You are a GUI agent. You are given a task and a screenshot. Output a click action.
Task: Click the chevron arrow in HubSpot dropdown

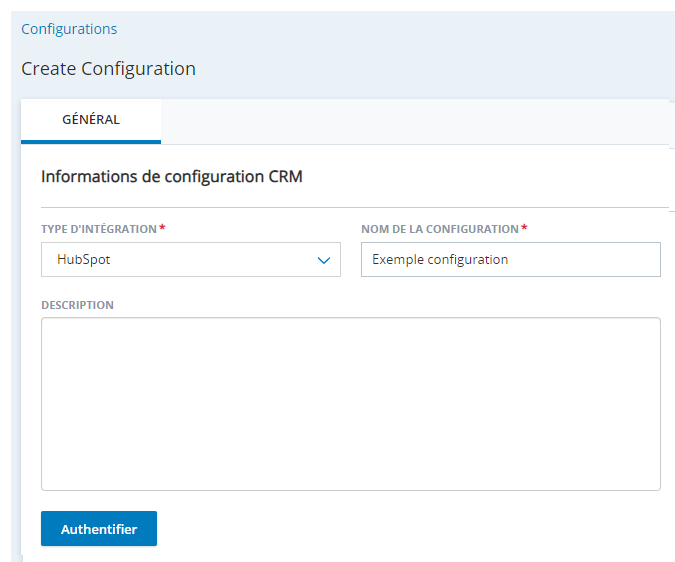pyautogui.click(x=324, y=260)
